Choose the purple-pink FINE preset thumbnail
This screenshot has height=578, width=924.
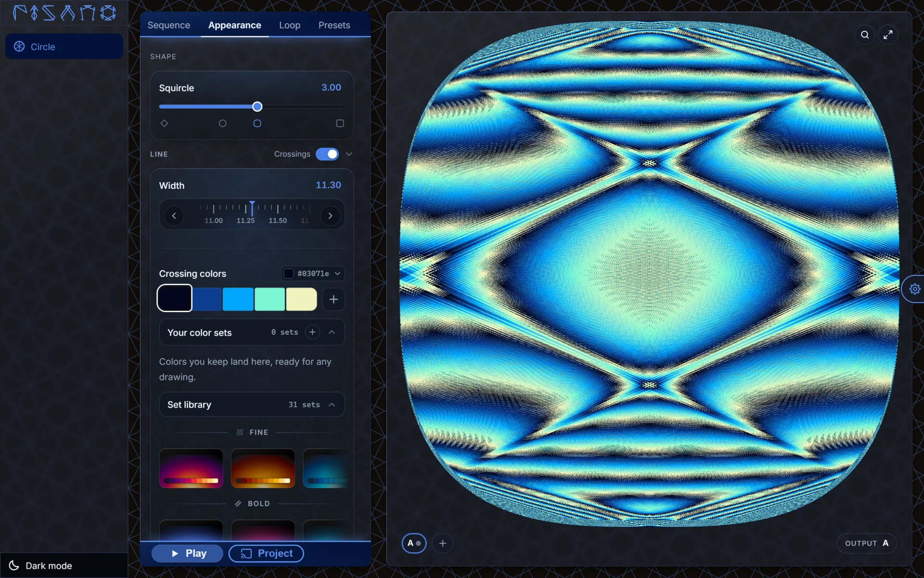click(191, 468)
